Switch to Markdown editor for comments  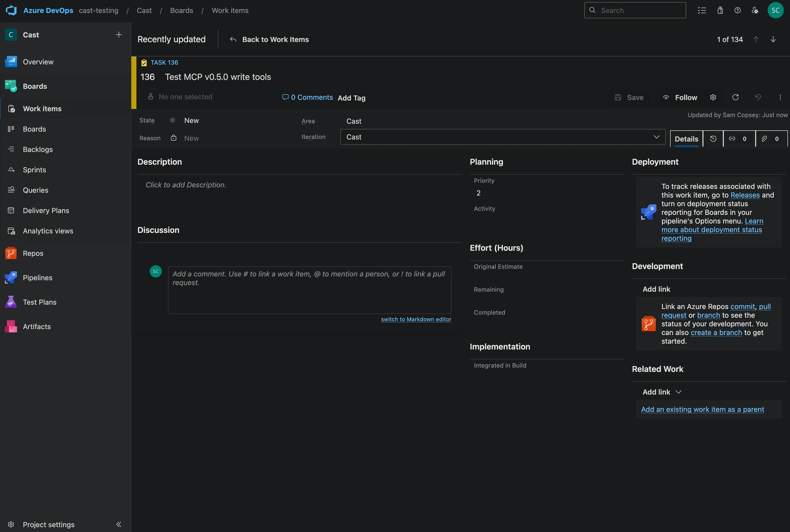click(x=416, y=319)
